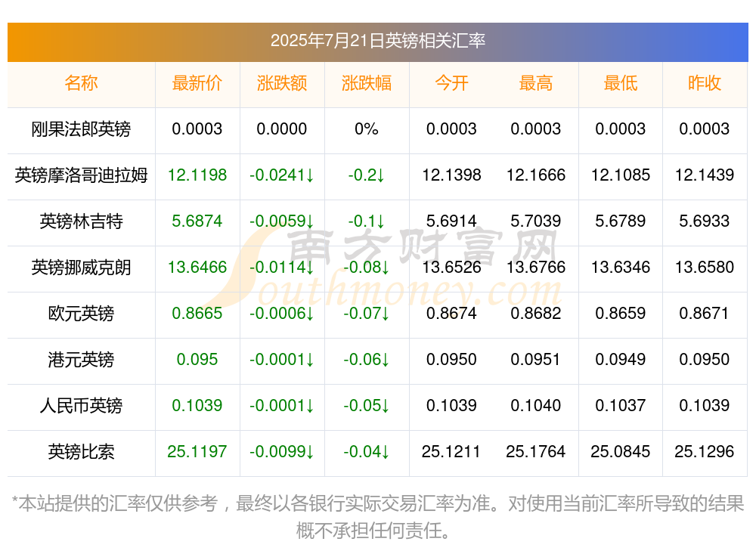Select the 名称 column header
Viewport: 756px width, 554px height.
[x=81, y=83]
